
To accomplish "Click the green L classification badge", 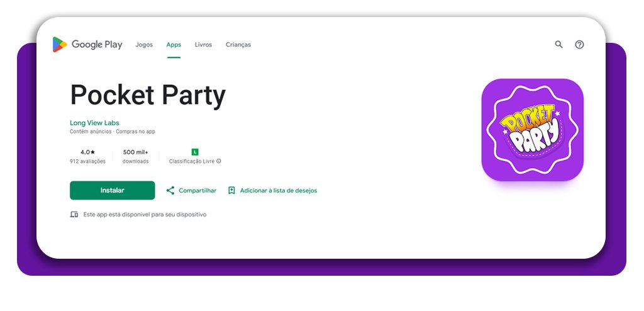I will point(195,152).
